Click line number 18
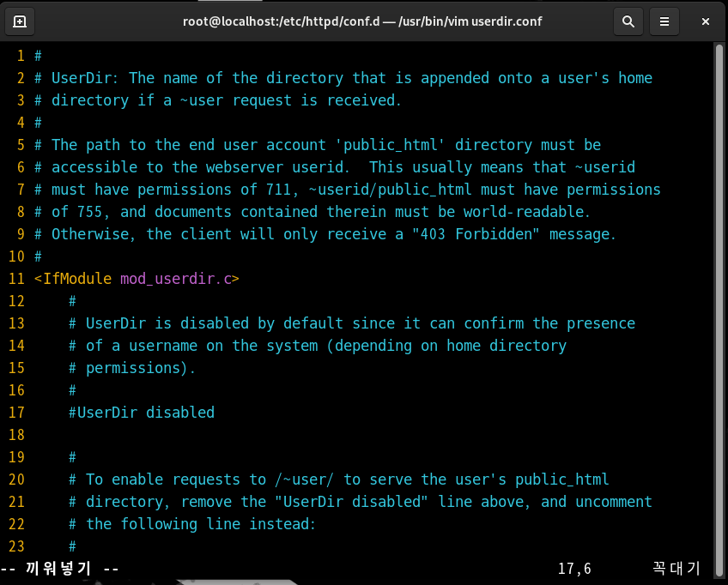 (x=16, y=435)
